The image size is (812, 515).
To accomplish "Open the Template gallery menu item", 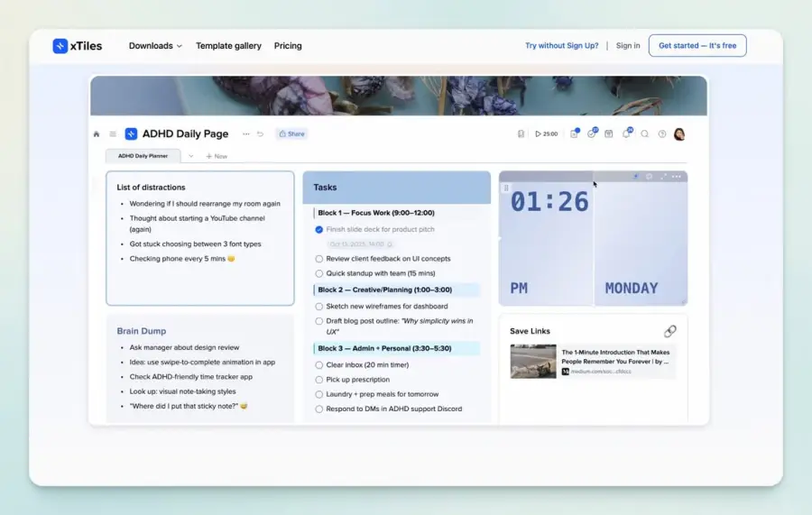I will coord(228,46).
